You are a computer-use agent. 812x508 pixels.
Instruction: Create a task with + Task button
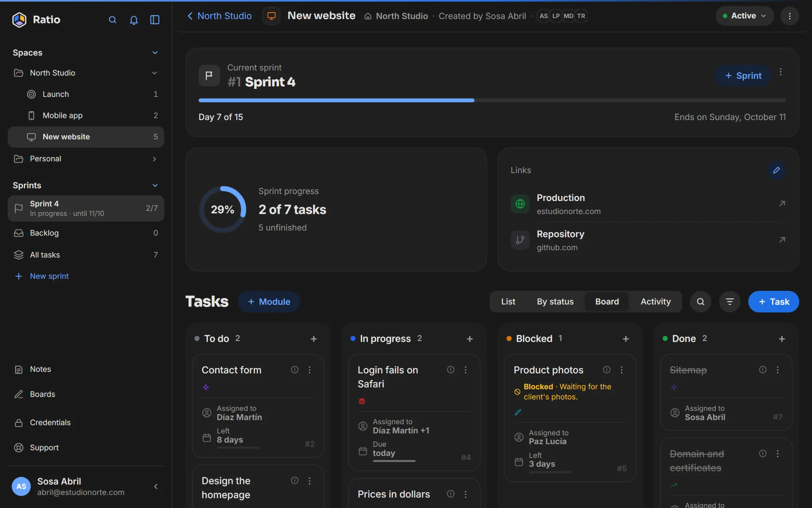pyautogui.click(x=773, y=302)
